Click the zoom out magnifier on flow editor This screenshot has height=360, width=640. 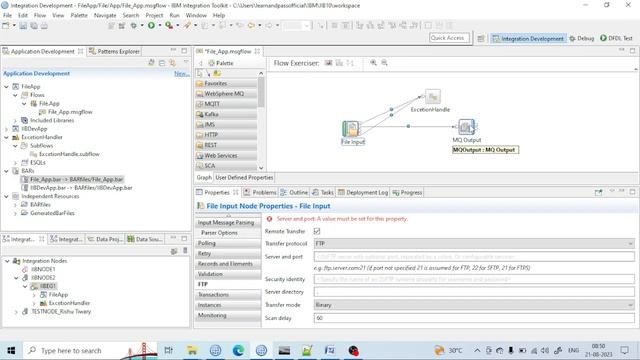(384, 63)
